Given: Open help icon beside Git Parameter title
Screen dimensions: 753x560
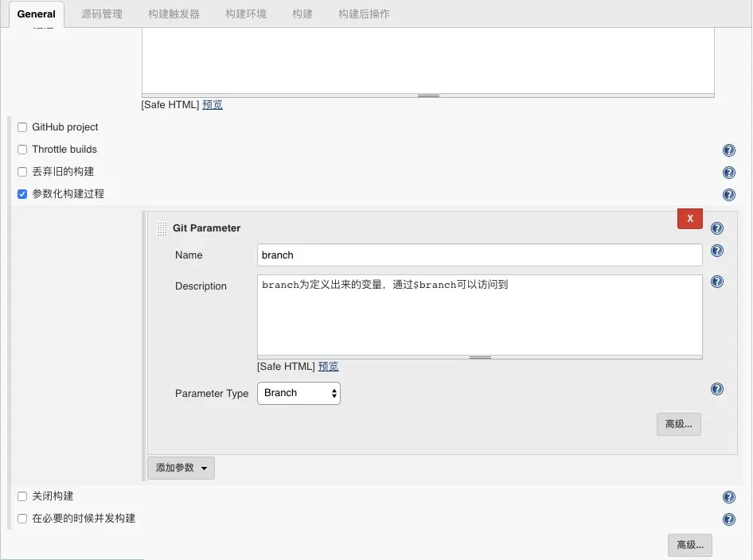Looking at the screenshot, I should pyautogui.click(x=716, y=228).
